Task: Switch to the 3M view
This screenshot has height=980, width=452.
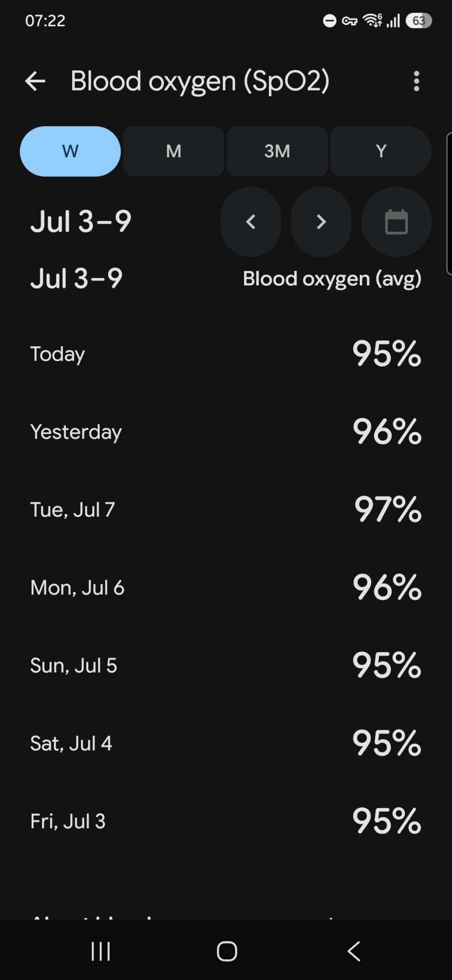Action: point(277,151)
